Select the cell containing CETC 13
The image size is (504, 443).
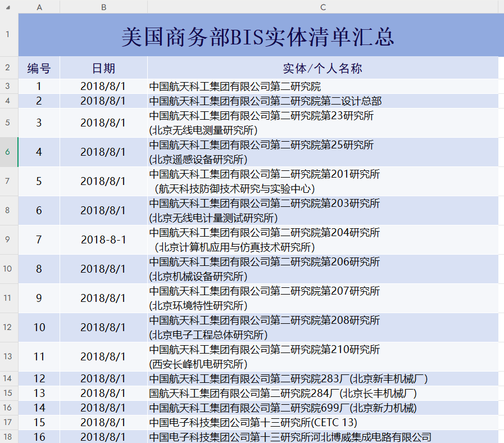[x=323, y=422]
